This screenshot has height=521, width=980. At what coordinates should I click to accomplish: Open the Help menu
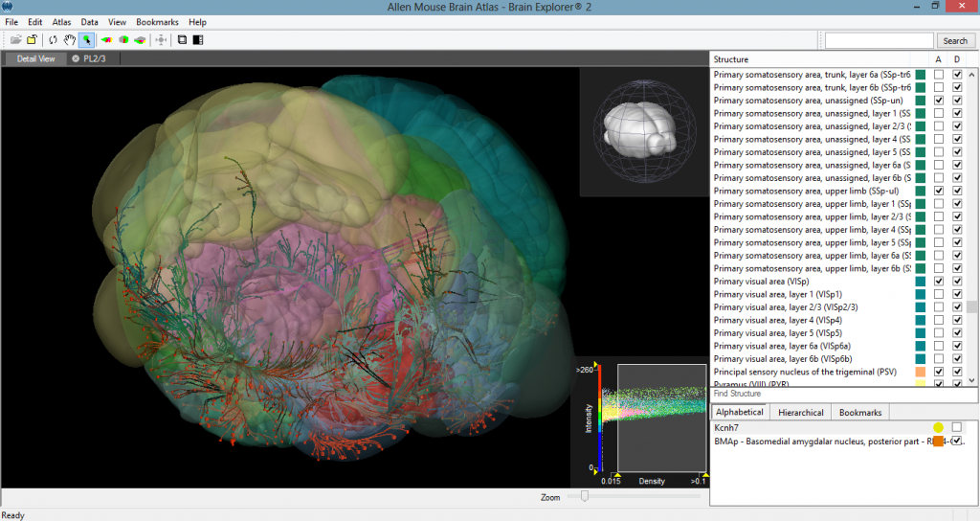[x=197, y=22]
